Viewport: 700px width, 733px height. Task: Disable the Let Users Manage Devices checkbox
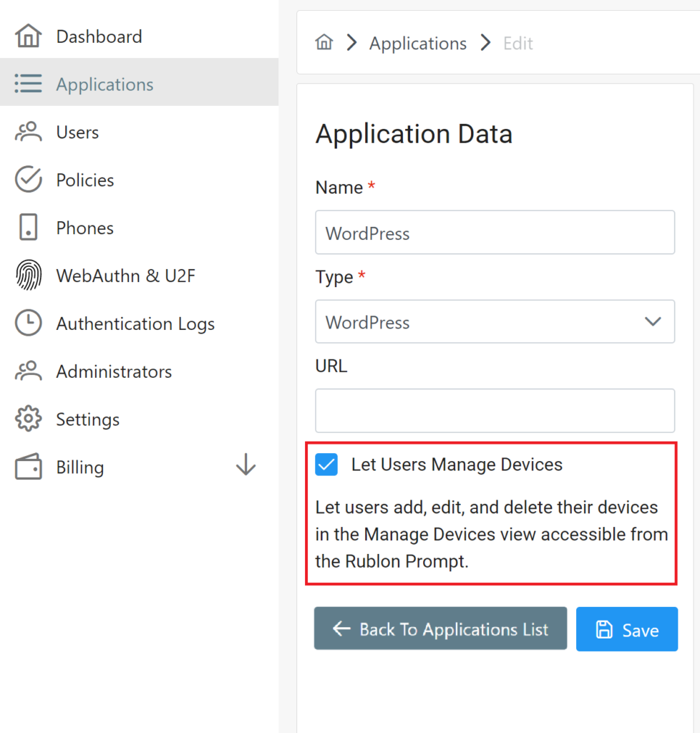(x=326, y=465)
